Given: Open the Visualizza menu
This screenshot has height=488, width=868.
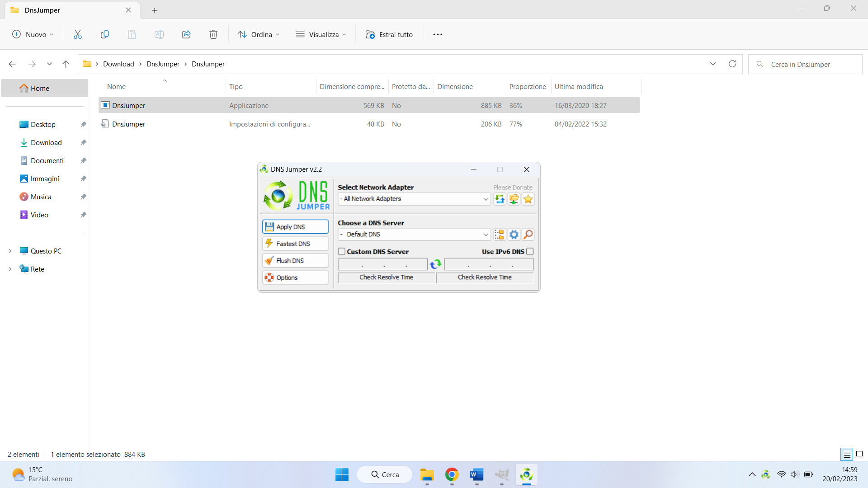Looking at the screenshot, I should click(x=321, y=34).
